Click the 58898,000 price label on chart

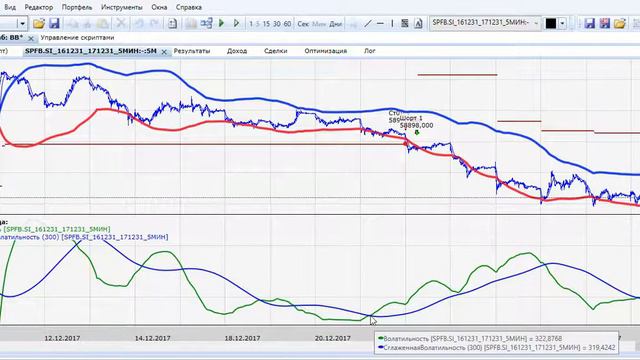pyautogui.click(x=416, y=125)
